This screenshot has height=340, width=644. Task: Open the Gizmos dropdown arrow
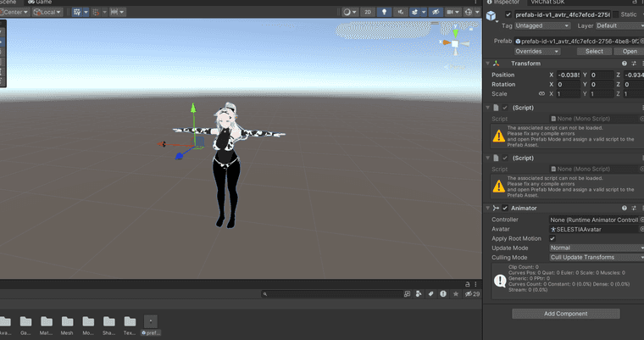[477, 12]
